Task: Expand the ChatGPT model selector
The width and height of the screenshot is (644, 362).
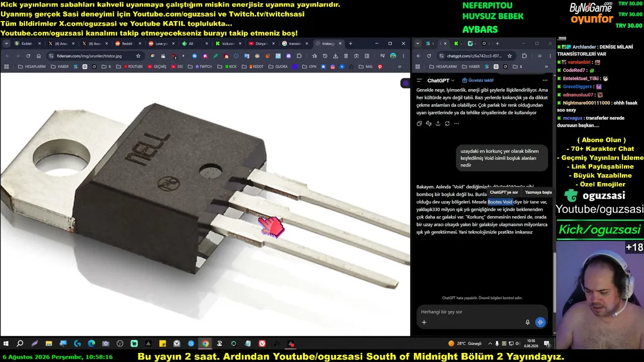Action: (441, 80)
